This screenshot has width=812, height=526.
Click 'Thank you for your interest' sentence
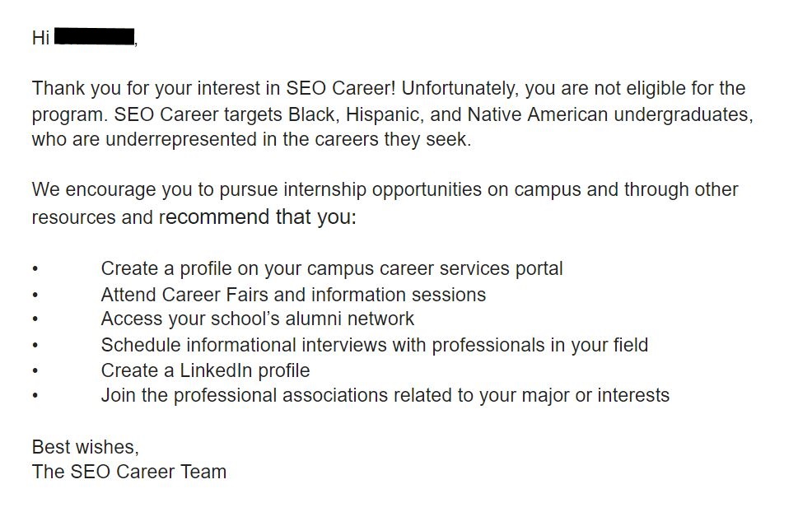point(156,88)
